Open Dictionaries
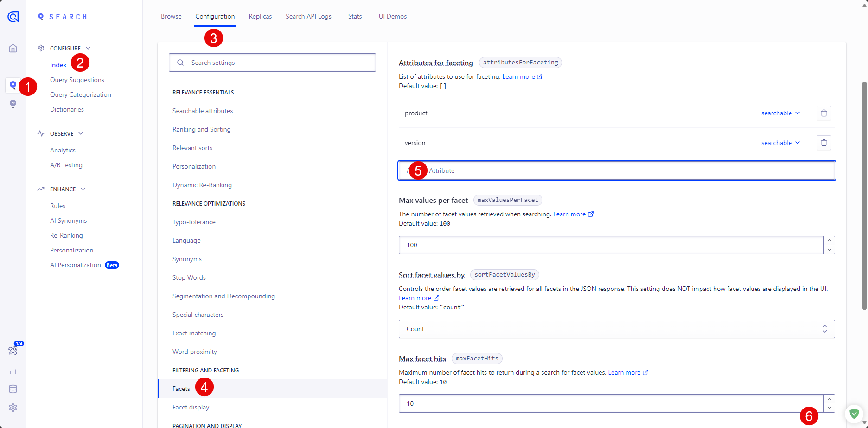This screenshot has width=868, height=428. click(x=67, y=109)
